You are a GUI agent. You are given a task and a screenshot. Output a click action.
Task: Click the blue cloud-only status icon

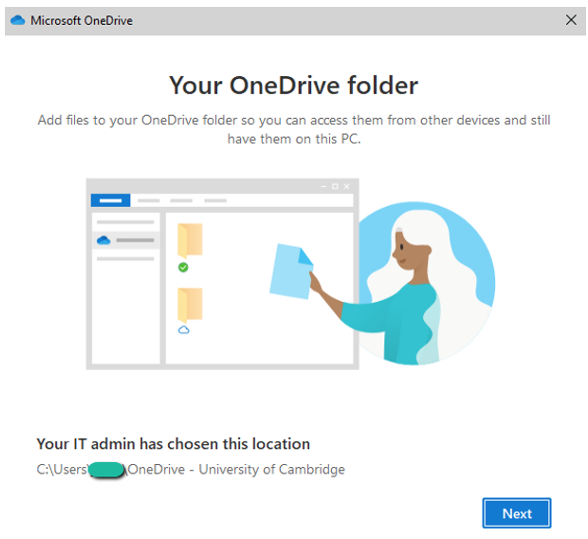[183, 330]
